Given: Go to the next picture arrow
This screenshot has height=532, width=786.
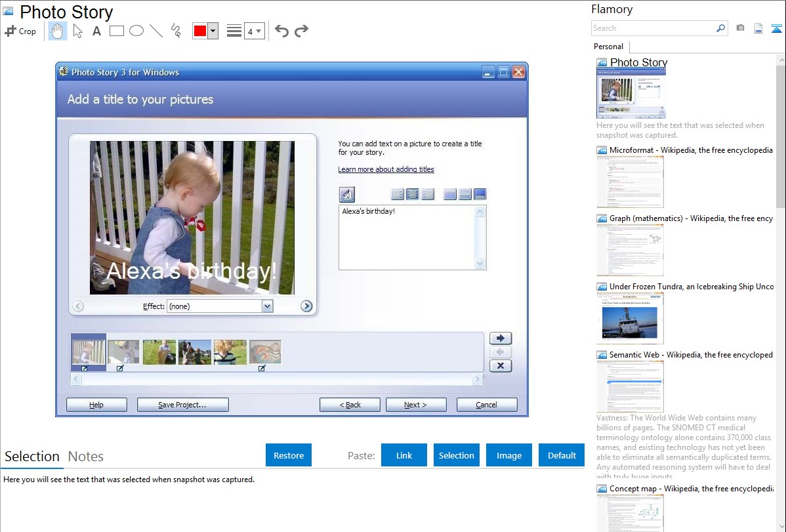Looking at the screenshot, I should pyautogui.click(x=306, y=306).
